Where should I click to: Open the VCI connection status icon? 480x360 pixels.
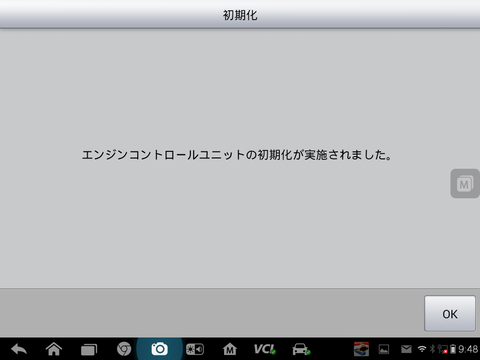pos(265,349)
